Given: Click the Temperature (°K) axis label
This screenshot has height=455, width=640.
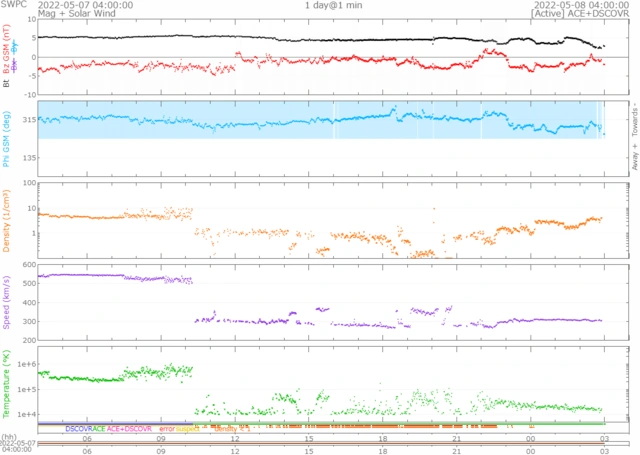Looking at the screenshot, I should click(7, 383).
